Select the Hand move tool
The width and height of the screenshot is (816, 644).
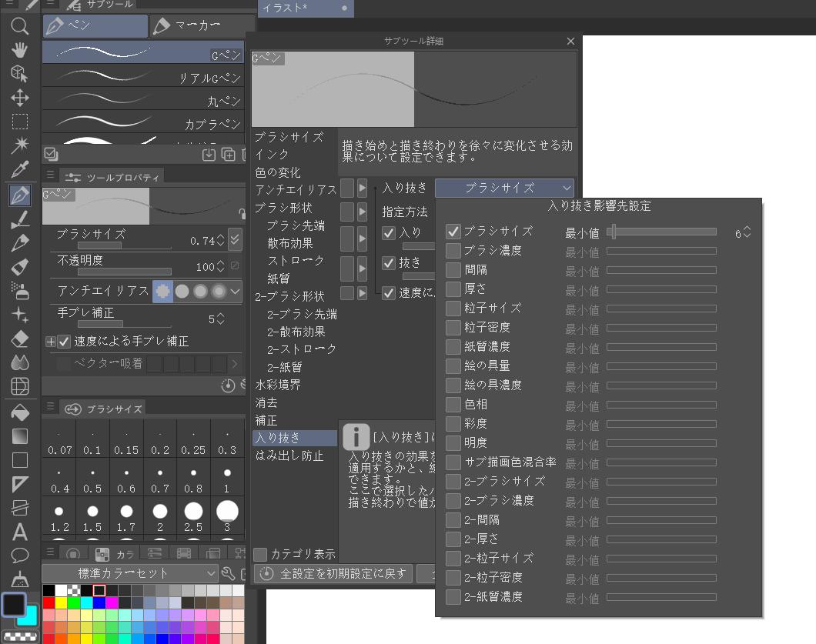[x=20, y=50]
